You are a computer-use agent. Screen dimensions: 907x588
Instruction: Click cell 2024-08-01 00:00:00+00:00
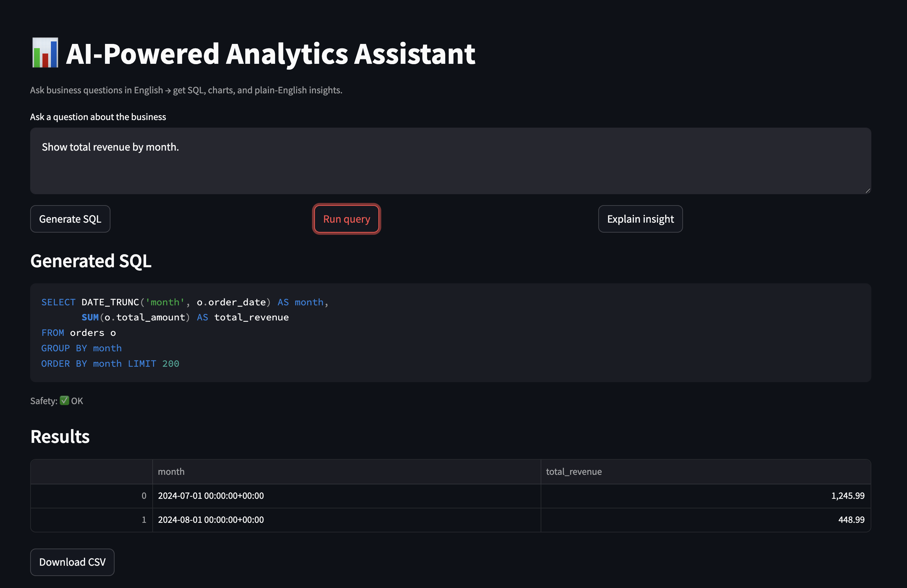[x=346, y=519]
